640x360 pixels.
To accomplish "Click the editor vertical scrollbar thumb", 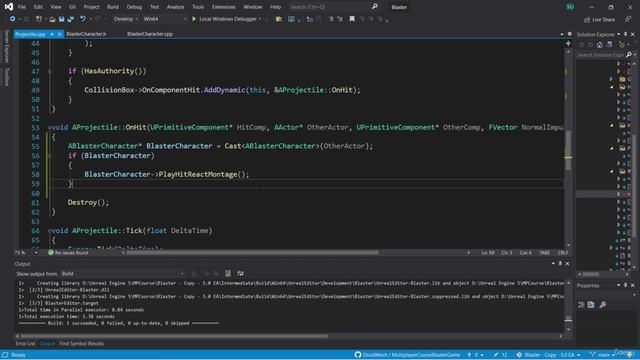I will tap(568, 150).
